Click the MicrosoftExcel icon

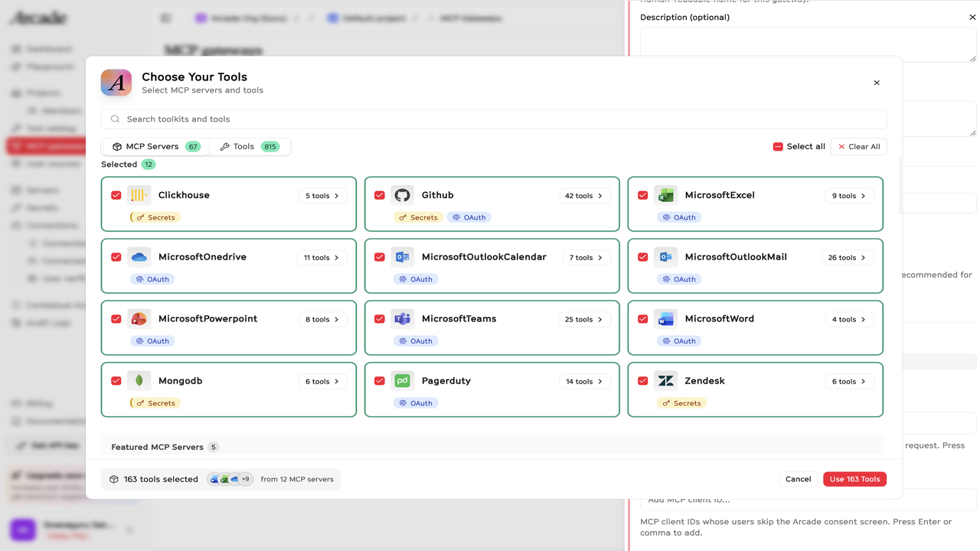tap(665, 195)
